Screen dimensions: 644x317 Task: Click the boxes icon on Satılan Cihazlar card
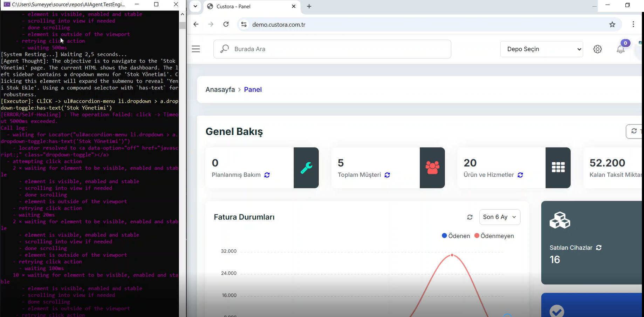click(560, 220)
